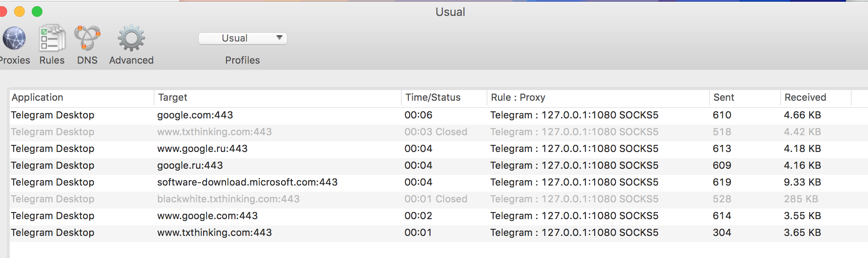Open the Rules checklist icon

click(52, 38)
